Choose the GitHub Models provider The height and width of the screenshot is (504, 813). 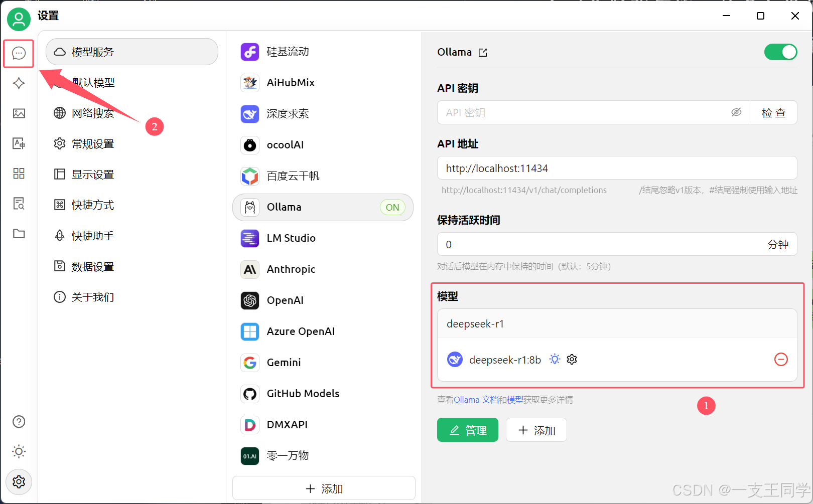(323, 394)
